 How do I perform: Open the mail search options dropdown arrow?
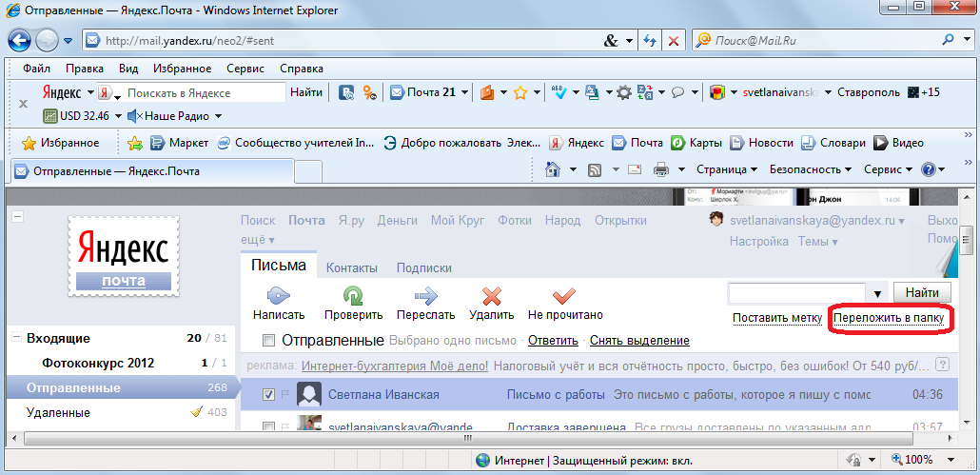click(877, 293)
